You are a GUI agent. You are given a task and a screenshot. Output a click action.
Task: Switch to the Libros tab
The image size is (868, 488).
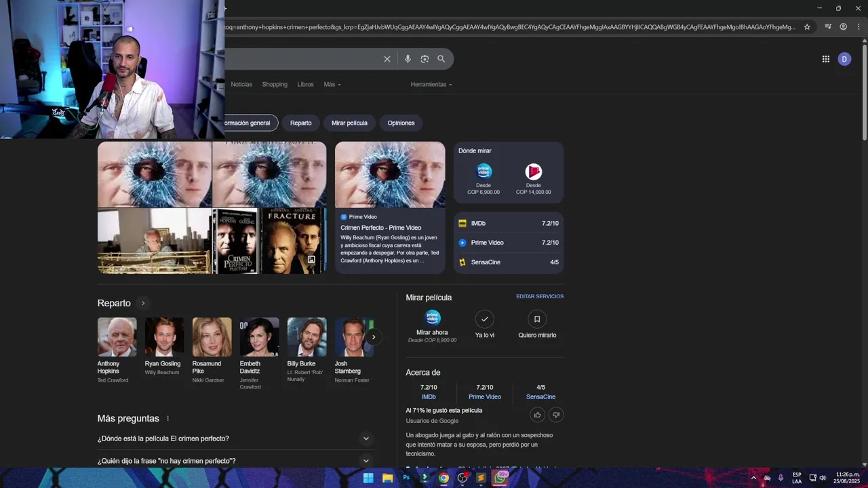[306, 85]
